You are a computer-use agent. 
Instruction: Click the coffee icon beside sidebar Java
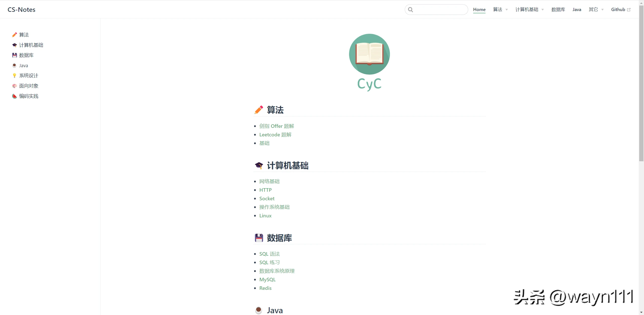[15, 65]
